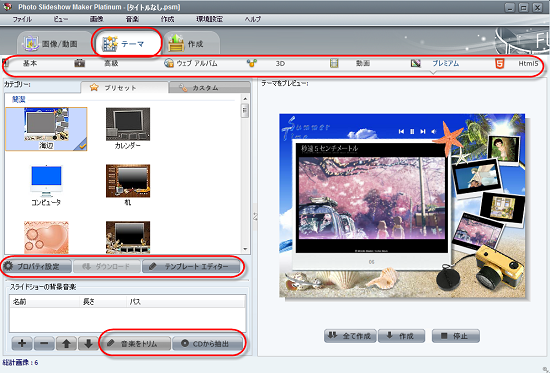Image resolution: width=550 pixels, height=373 pixels.
Task: Switch to the カスタム tab
Action: click(x=209, y=88)
